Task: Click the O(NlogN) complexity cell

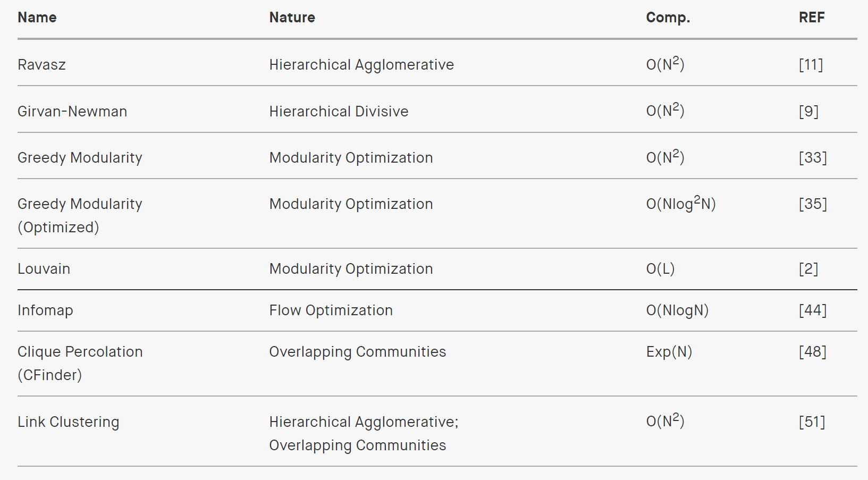Action: point(677,310)
